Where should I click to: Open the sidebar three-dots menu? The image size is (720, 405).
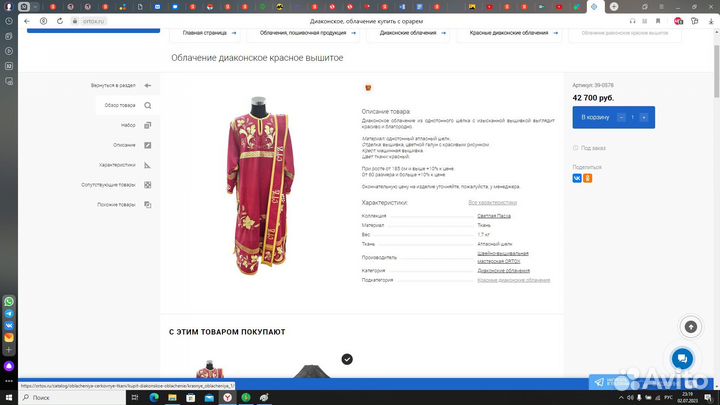pyautogui.click(x=9, y=381)
